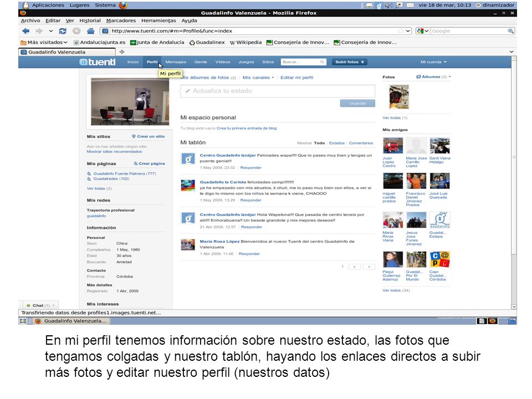The height and width of the screenshot is (399, 532).
Task: Reload the page with refresh icon
Action: [x=63, y=31]
